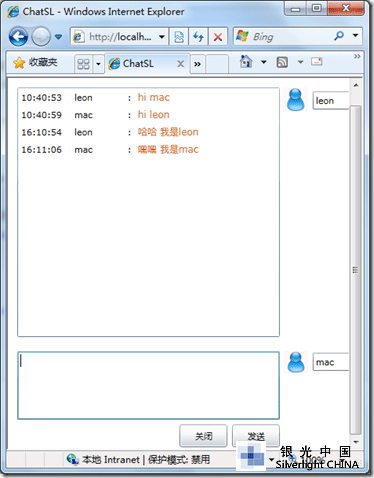Click inside the message input text box
374x478 pixels.
coord(148,385)
